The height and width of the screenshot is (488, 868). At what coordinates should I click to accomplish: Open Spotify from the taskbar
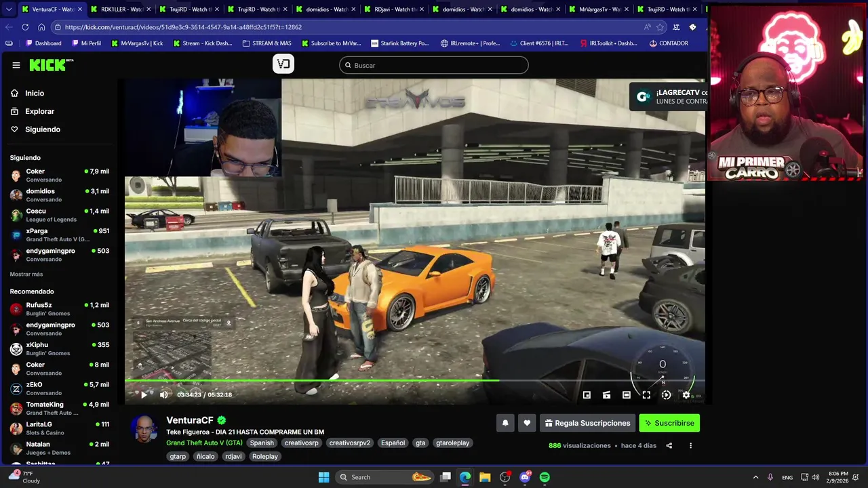[x=545, y=477]
